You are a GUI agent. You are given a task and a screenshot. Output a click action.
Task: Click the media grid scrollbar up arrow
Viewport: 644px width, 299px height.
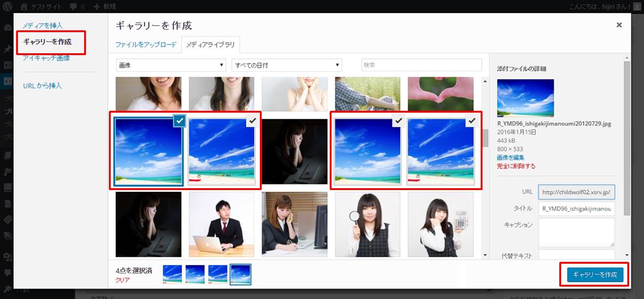pyautogui.click(x=485, y=81)
